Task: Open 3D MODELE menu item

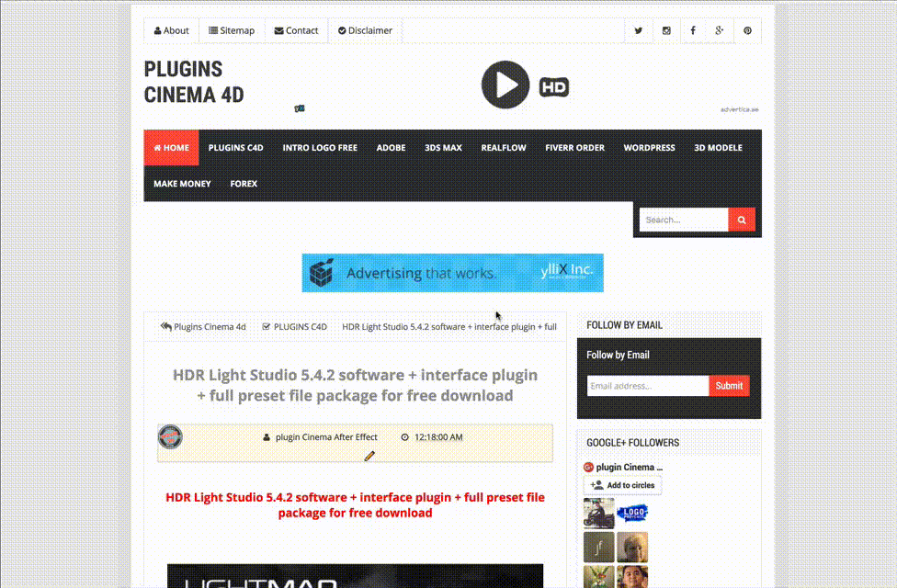Action: click(x=718, y=148)
